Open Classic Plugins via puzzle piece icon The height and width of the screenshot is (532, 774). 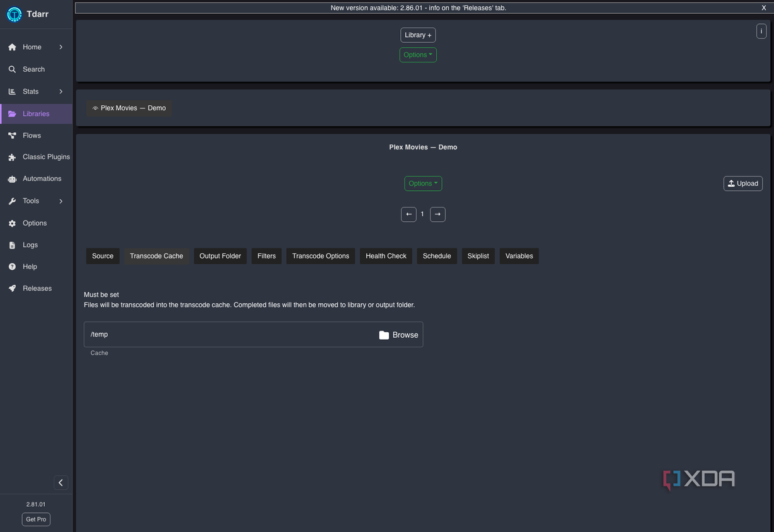click(x=12, y=157)
